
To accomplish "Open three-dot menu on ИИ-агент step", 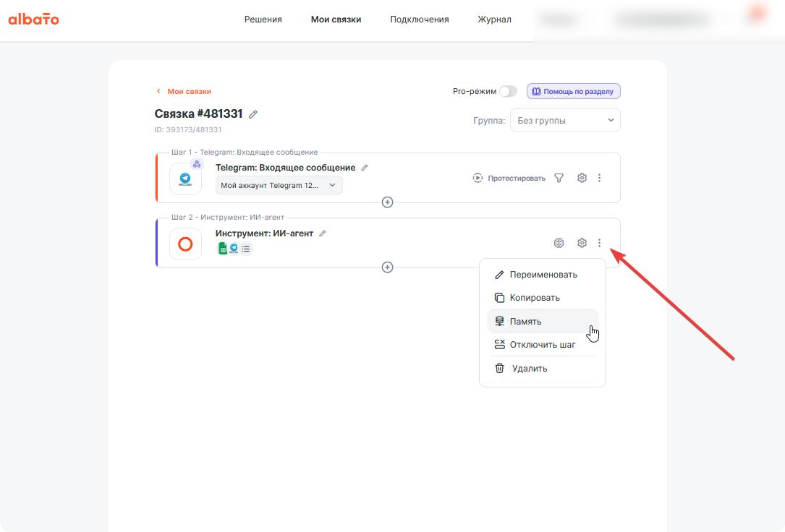I will (x=599, y=243).
